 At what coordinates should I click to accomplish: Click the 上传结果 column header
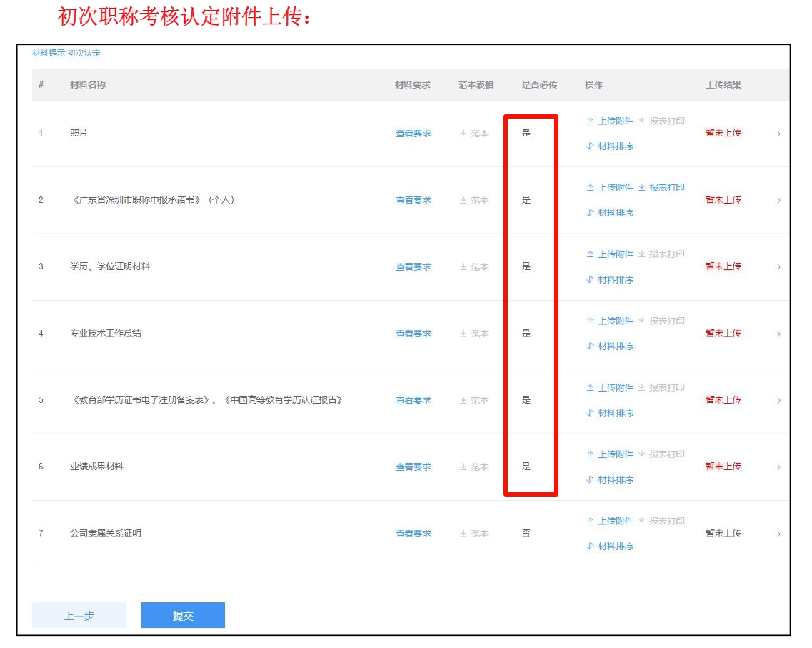coord(723,85)
